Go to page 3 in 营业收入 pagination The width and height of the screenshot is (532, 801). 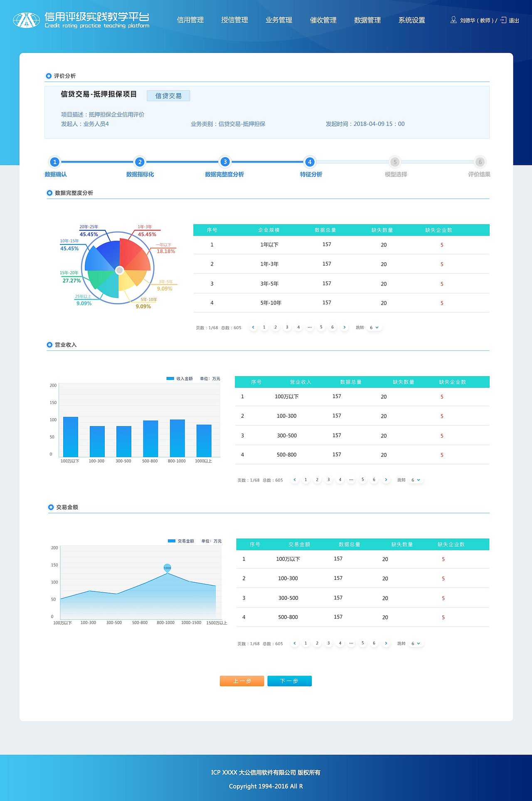(x=328, y=480)
